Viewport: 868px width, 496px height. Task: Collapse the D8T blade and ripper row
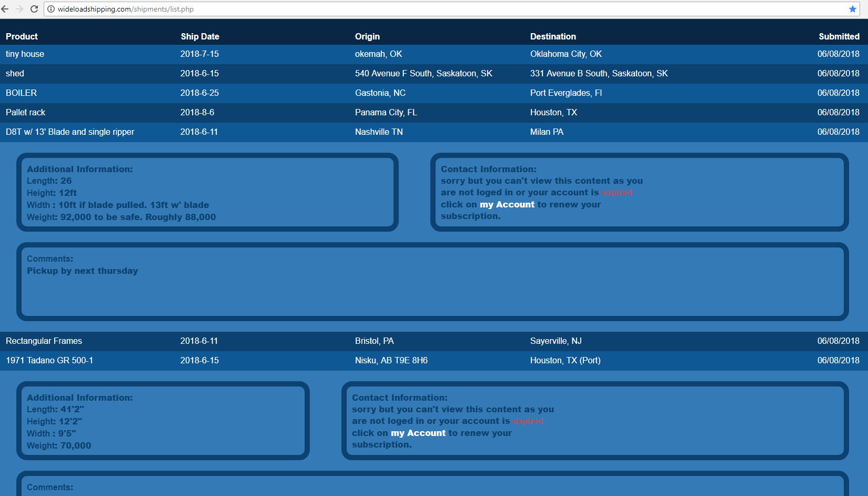434,132
